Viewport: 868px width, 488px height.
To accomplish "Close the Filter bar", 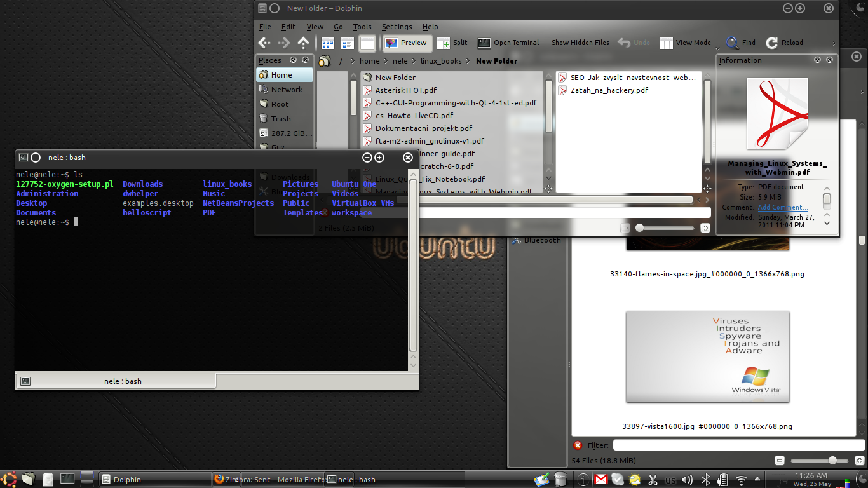I will (x=578, y=445).
